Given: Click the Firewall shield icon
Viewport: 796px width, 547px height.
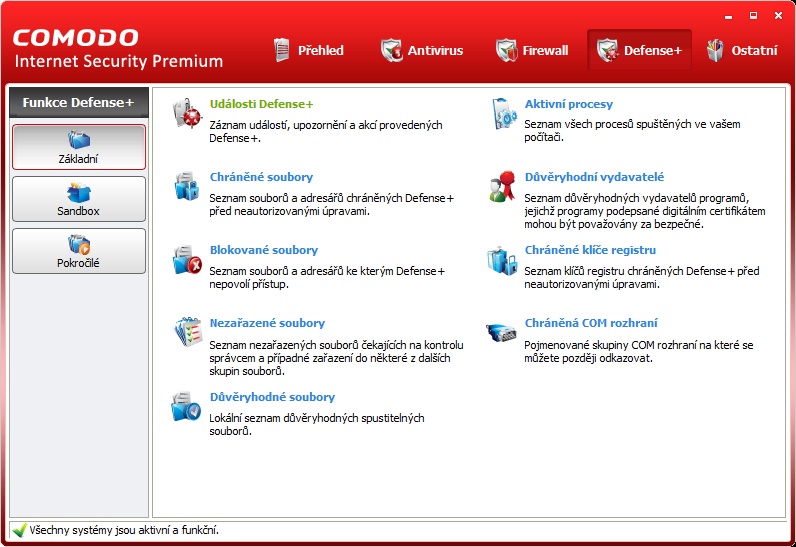Looking at the screenshot, I should (x=506, y=50).
